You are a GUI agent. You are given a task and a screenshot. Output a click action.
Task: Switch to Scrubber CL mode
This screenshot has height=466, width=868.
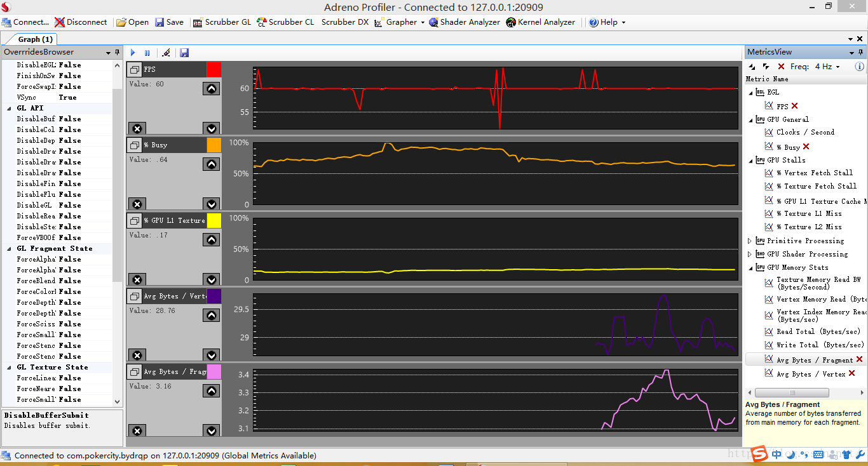tap(285, 22)
